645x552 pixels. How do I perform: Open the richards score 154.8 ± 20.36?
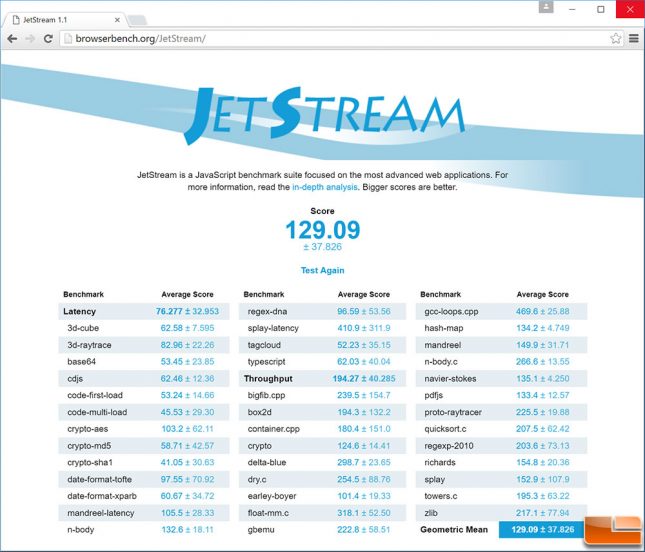(x=543, y=462)
